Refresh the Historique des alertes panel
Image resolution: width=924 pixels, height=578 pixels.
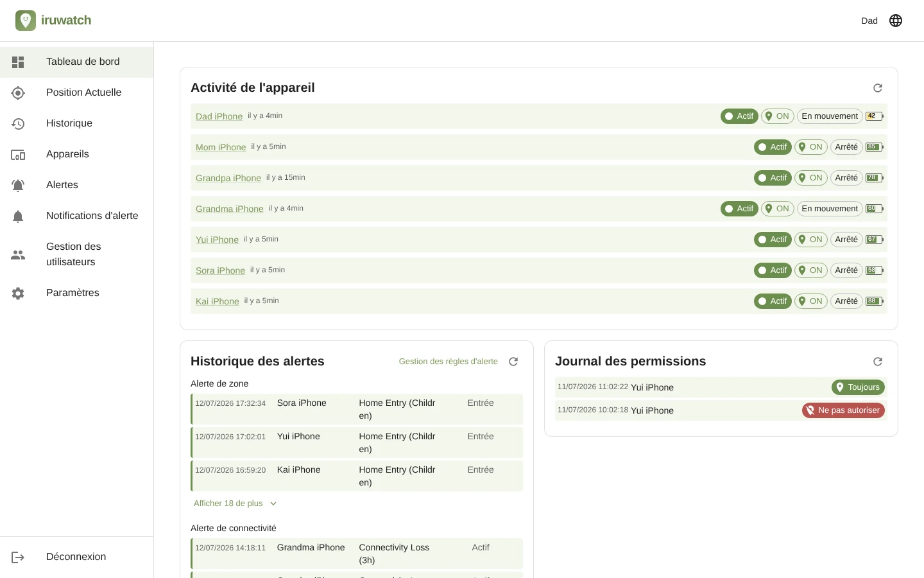(x=513, y=362)
